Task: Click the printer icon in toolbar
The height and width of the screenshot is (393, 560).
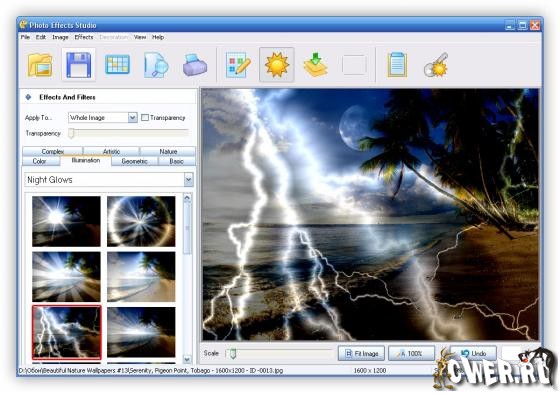Action: point(195,65)
